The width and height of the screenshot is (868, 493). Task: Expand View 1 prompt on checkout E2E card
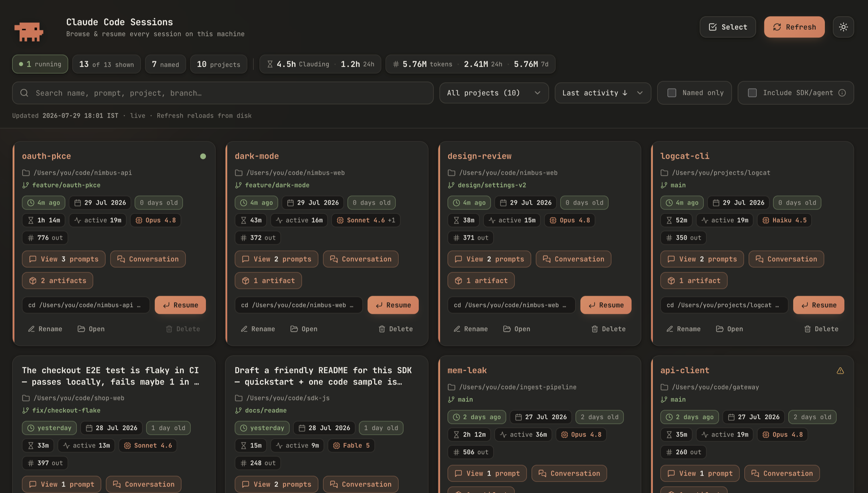point(61,484)
